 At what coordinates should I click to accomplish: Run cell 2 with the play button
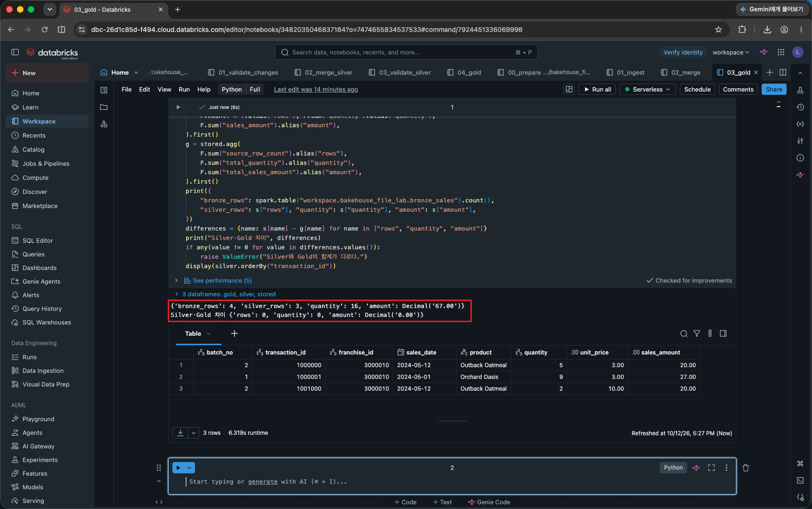tap(179, 468)
